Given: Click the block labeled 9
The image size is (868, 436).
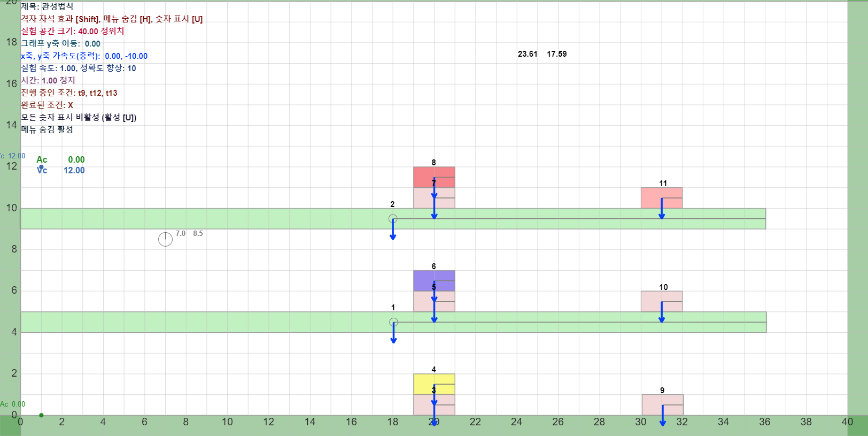Looking at the screenshot, I should 663,405.
